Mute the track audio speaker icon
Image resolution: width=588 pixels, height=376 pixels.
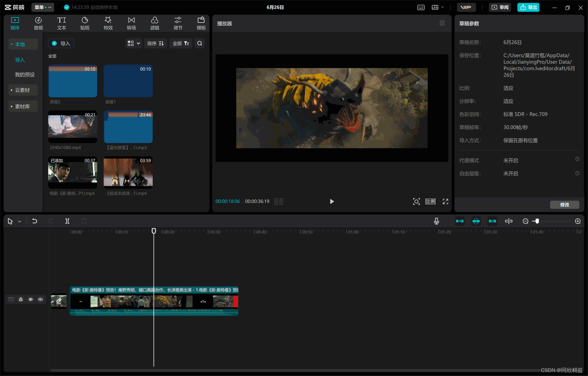(40, 299)
